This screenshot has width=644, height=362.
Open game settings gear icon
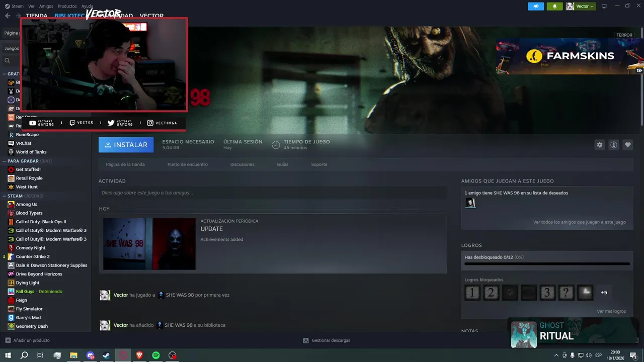point(599,145)
